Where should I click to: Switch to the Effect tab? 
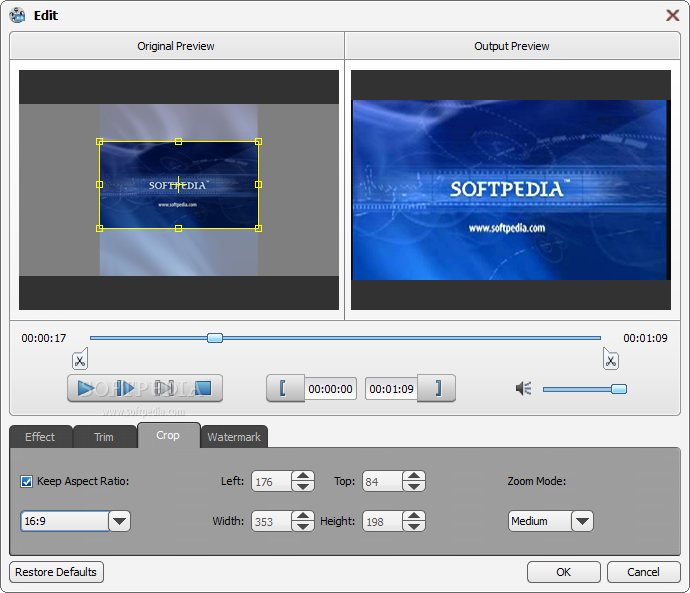point(40,437)
